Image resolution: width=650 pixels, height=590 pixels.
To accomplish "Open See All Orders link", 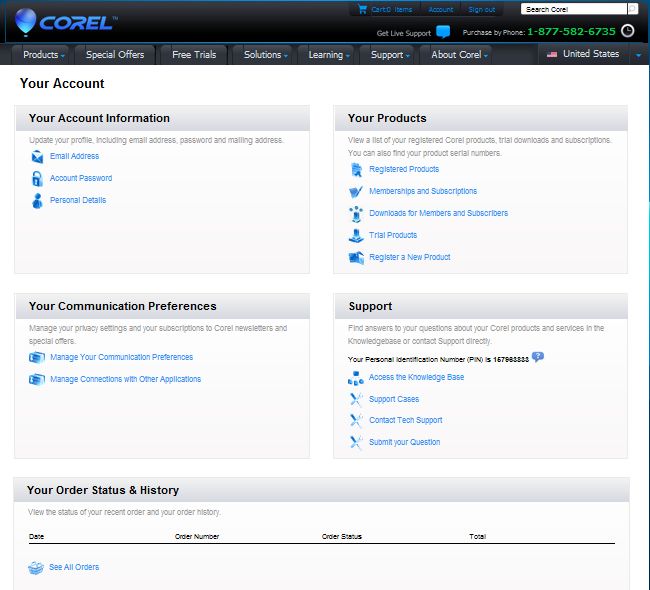I will pyautogui.click(x=74, y=567).
